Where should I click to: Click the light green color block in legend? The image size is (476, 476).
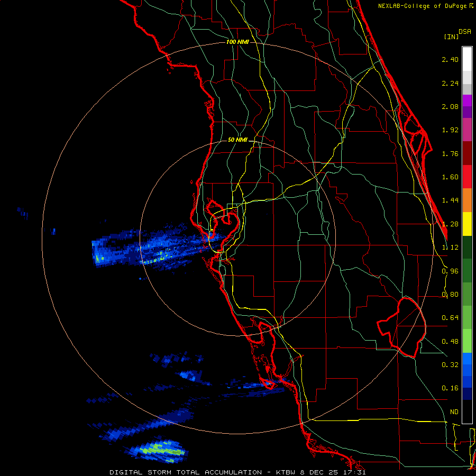point(467,341)
